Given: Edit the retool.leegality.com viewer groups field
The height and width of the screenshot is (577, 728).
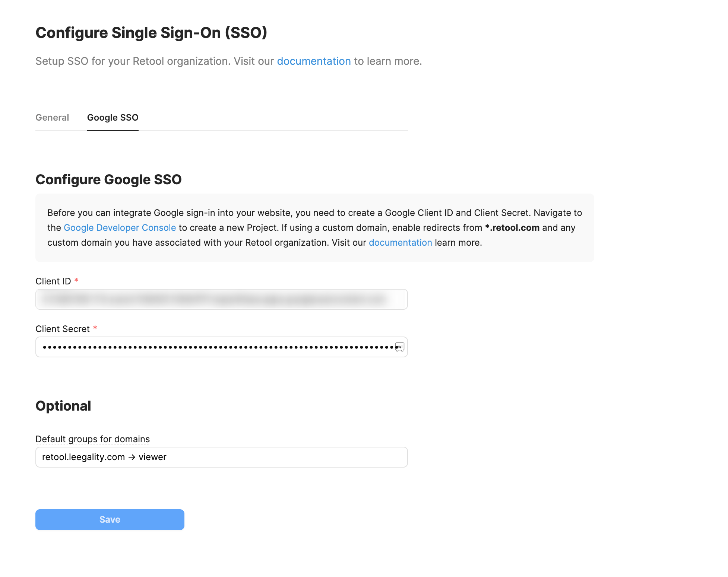Looking at the screenshot, I should 222,457.
